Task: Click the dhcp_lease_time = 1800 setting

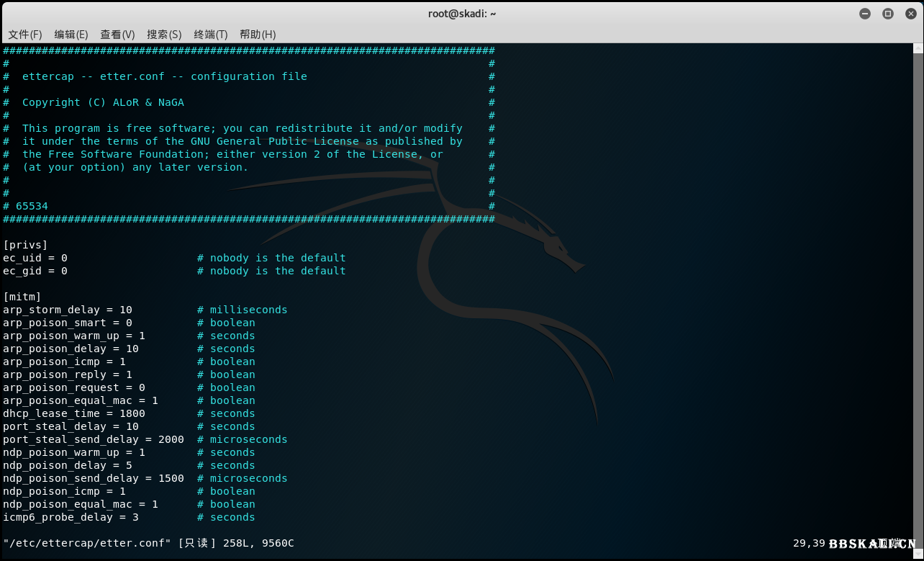Action: click(x=74, y=413)
